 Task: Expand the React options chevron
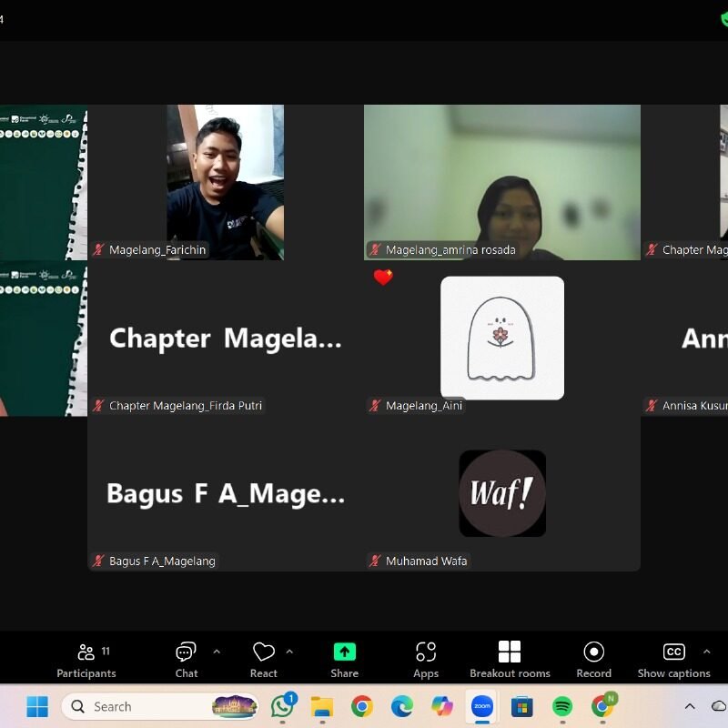click(289, 652)
